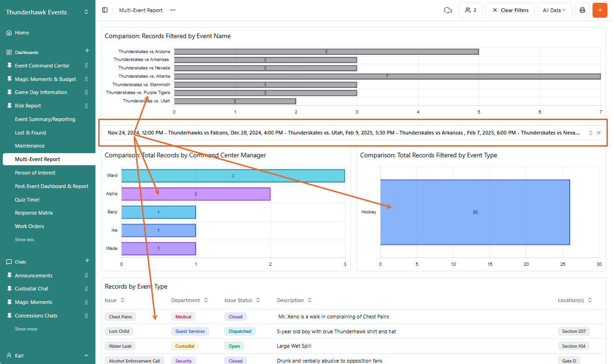Clear the event filter with X icon
The height and width of the screenshot is (364, 613).
point(599,133)
